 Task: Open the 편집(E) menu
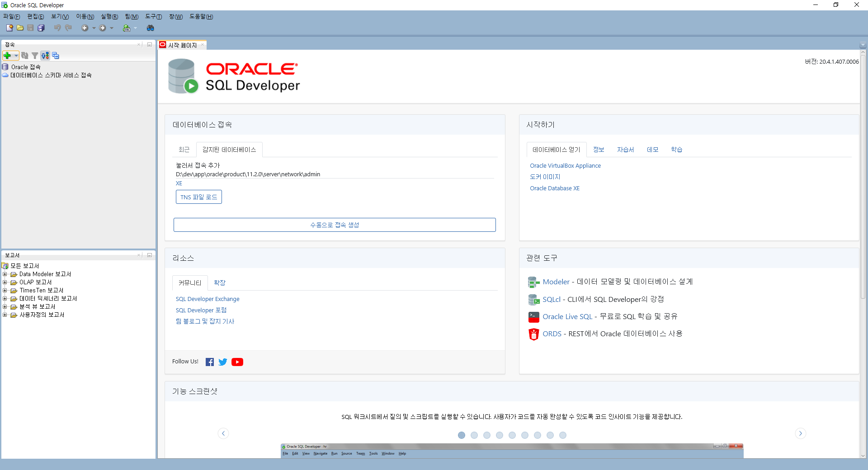click(36, 16)
